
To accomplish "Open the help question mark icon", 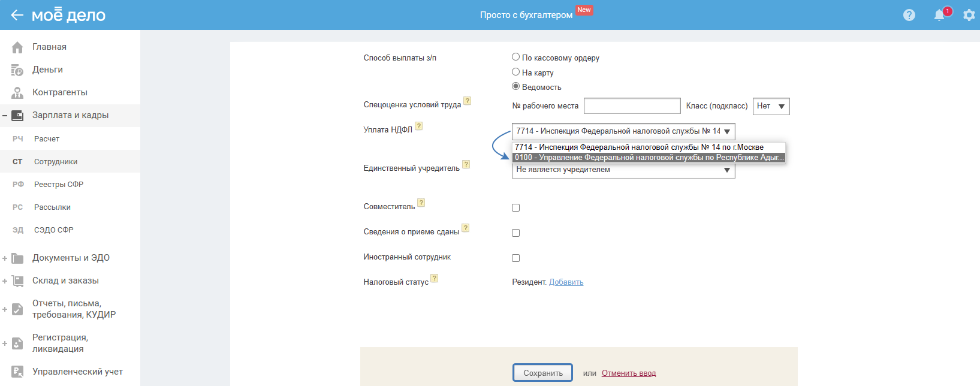I will 909,15.
